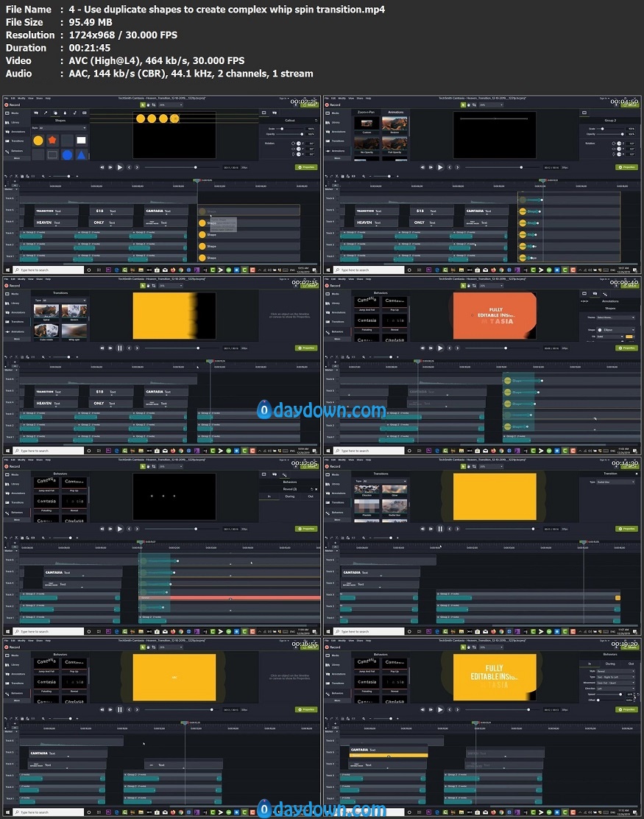Select crop tool in 00:04:50 frame

click(475, 105)
